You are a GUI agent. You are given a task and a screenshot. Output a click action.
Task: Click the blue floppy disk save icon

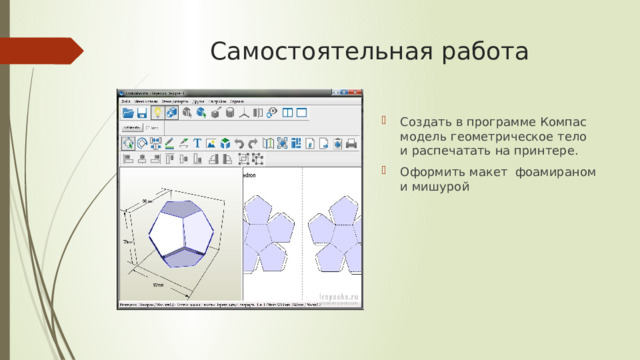[142, 113]
